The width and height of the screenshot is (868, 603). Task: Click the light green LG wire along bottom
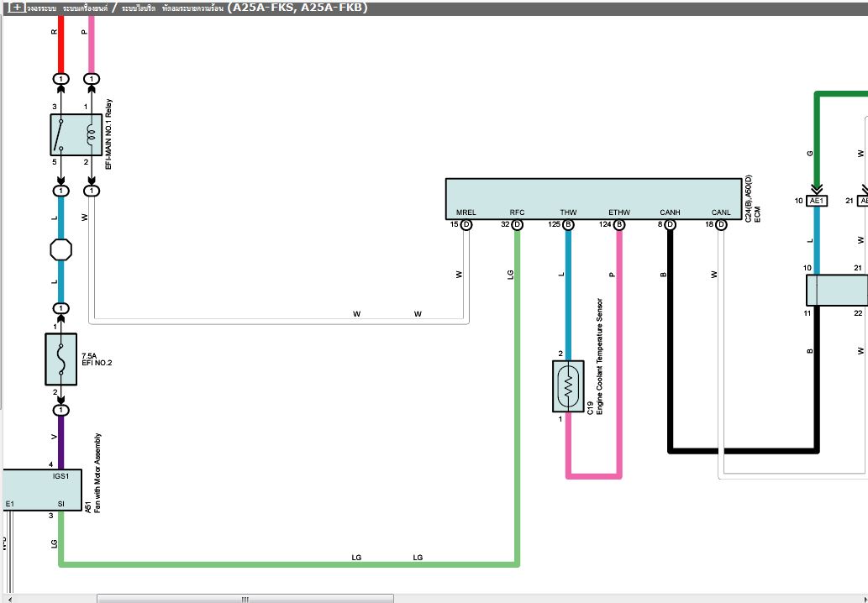(286, 564)
